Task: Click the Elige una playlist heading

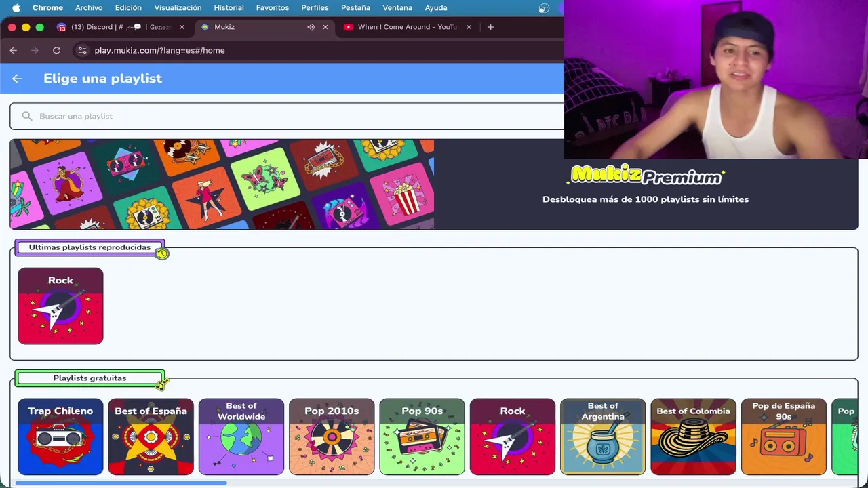Action: click(x=102, y=79)
